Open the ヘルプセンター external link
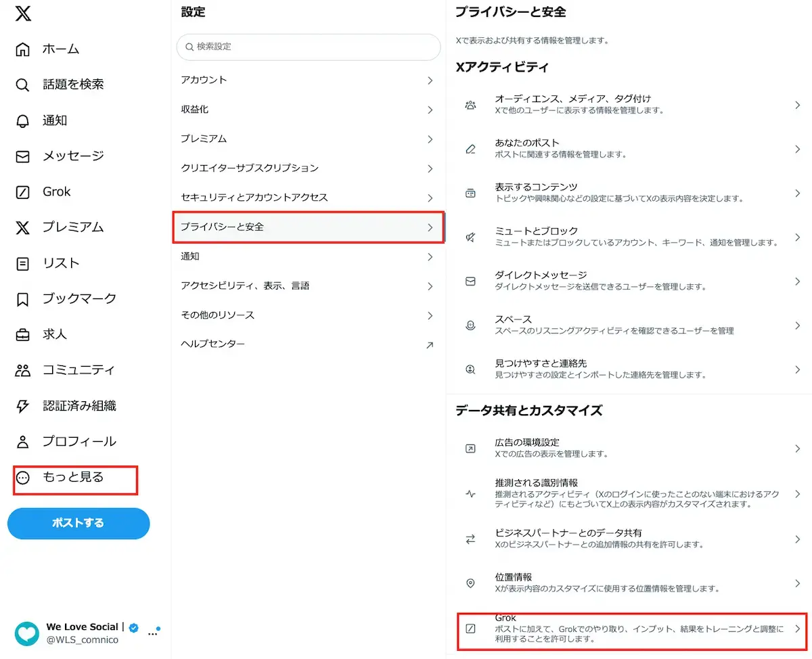Viewport: 812px width, 659px height. coord(308,344)
